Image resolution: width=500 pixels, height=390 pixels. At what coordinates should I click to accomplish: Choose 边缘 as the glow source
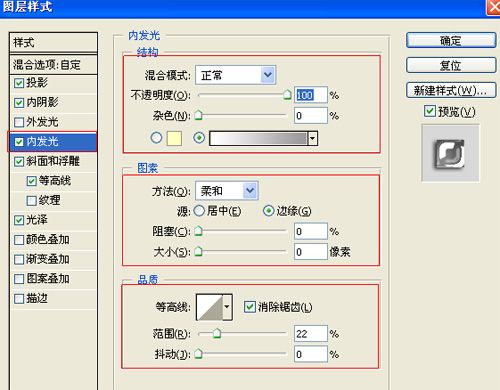coord(268,211)
